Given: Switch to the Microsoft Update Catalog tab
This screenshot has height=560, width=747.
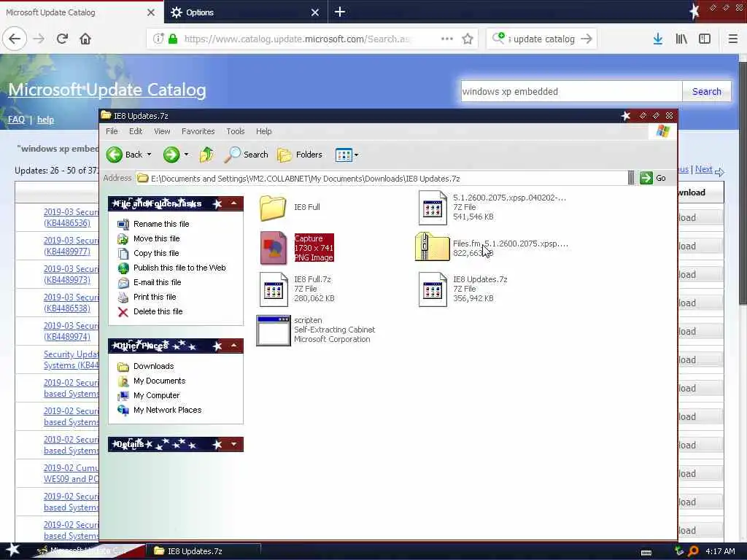Looking at the screenshot, I should pyautogui.click(x=81, y=12).
